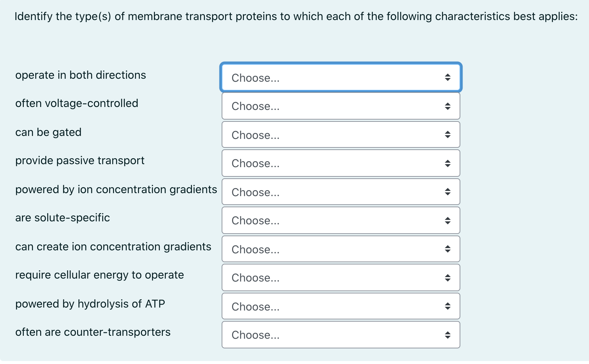
Task: Click arrows icon in "often are counter-transporters" row
Action: pyautogui.click(x=448, y=335)
